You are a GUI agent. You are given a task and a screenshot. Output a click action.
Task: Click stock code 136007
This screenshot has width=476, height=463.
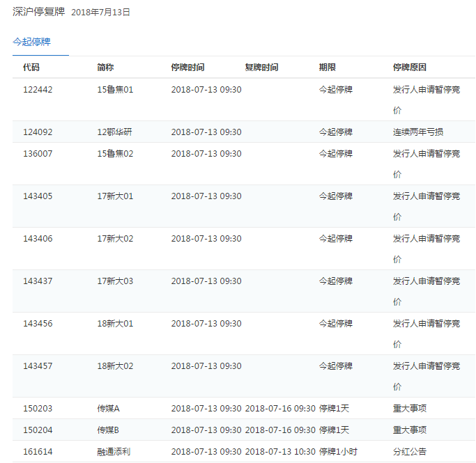(38, 153)
